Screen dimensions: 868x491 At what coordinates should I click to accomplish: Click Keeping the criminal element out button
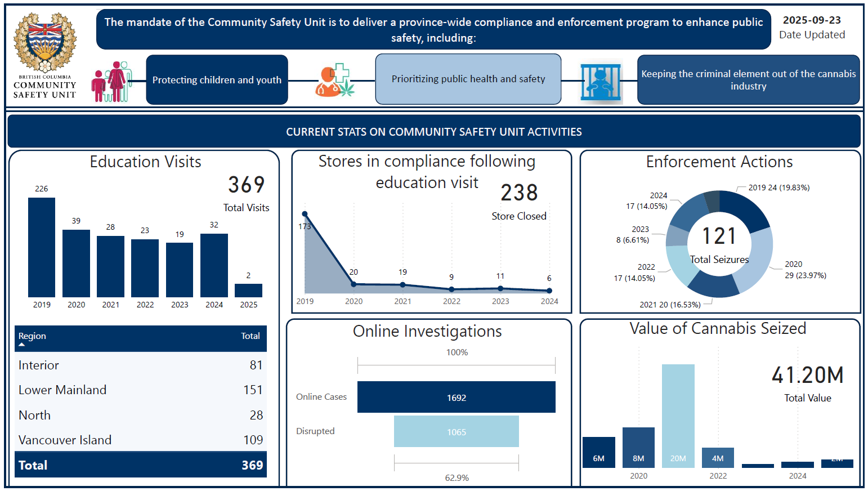point(748,80)
